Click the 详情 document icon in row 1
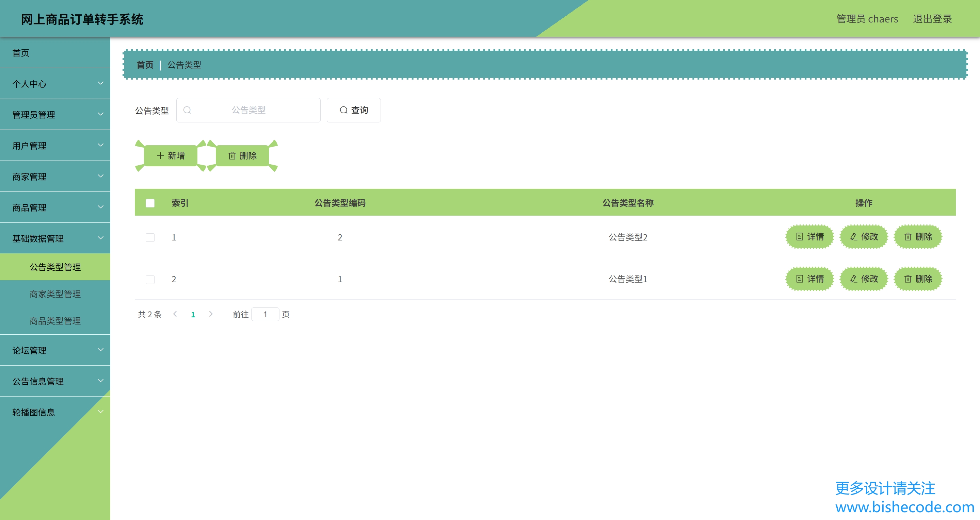 [x=799, y=237]
